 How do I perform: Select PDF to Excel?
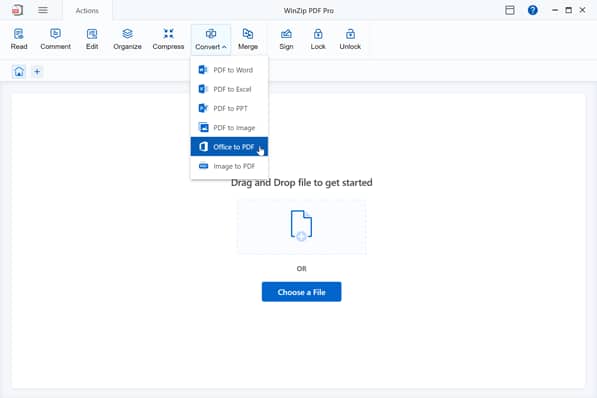click(x=229, y=89)
